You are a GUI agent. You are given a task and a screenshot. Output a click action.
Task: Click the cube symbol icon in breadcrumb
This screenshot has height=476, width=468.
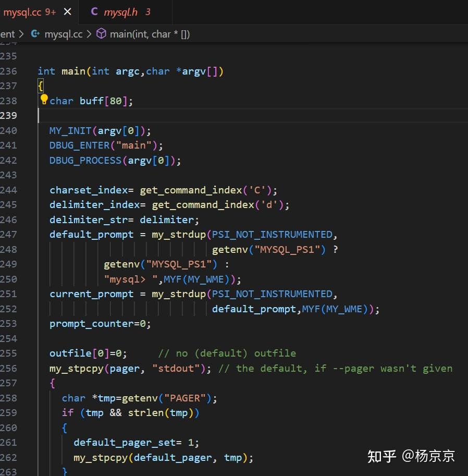[101, 34]
